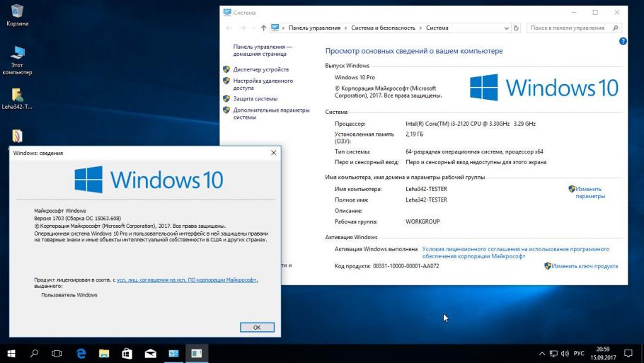This screenshot has height=363, width=644.
Task: Open address bar history dropdown
Action: point(506,28)
